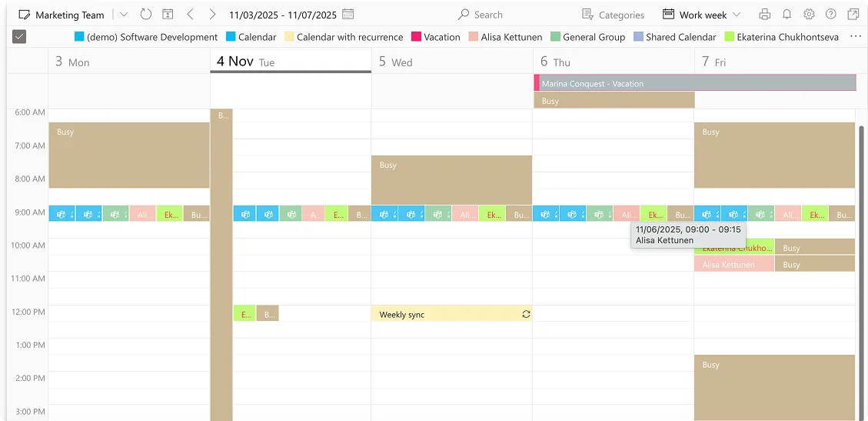Image resolution: width=868 pixels, height=421 pixels.
Task: Click the pink Vacation legend color square
Action: click(416, 37)
